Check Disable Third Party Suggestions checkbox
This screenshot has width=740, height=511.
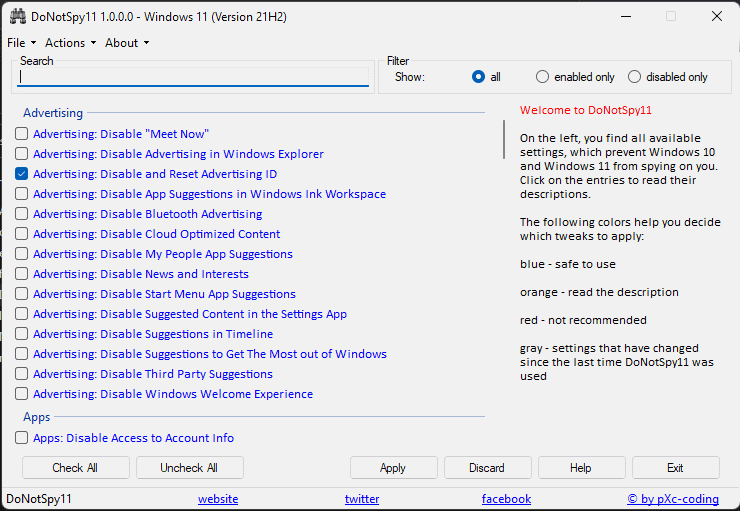(21, 374)
